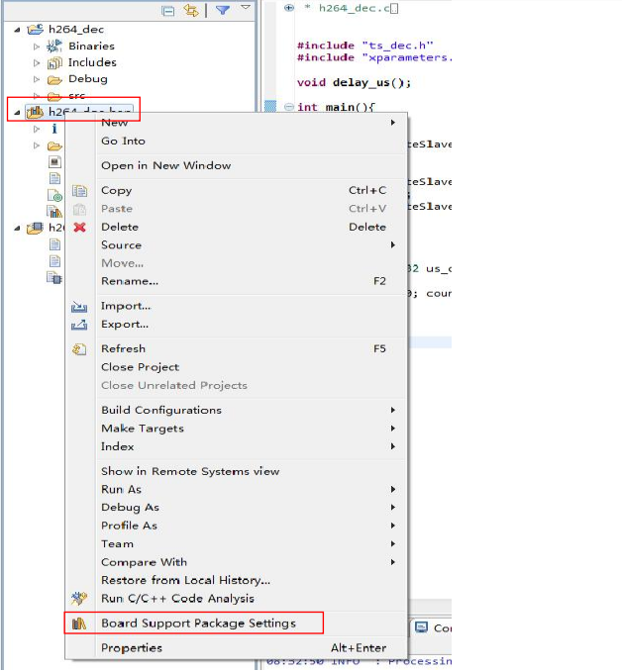Open the explorer View Menu dropdown arrow

[x=245, y=8]
